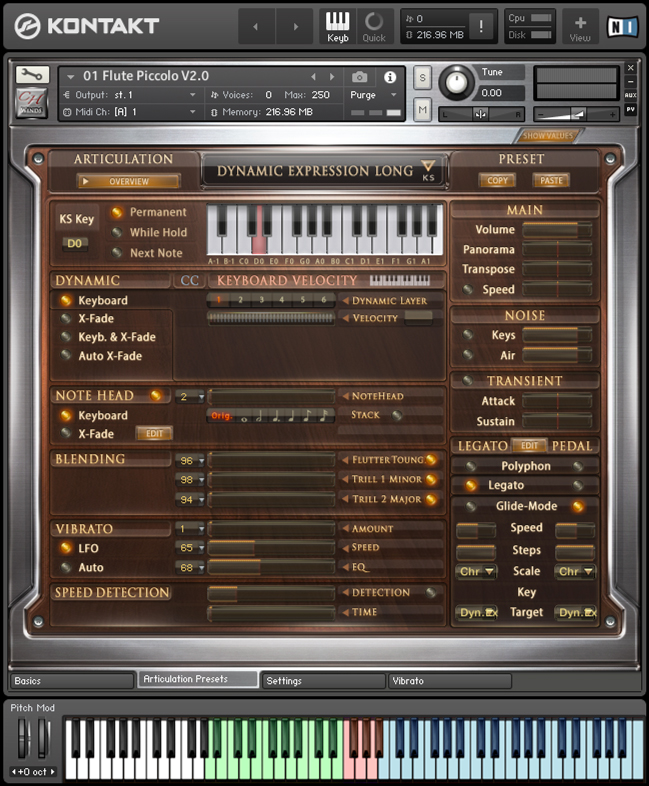Toggle Flutter Tongue blending LED
Viewport: 649px width, 786px height.
click(x=431, y=460)
